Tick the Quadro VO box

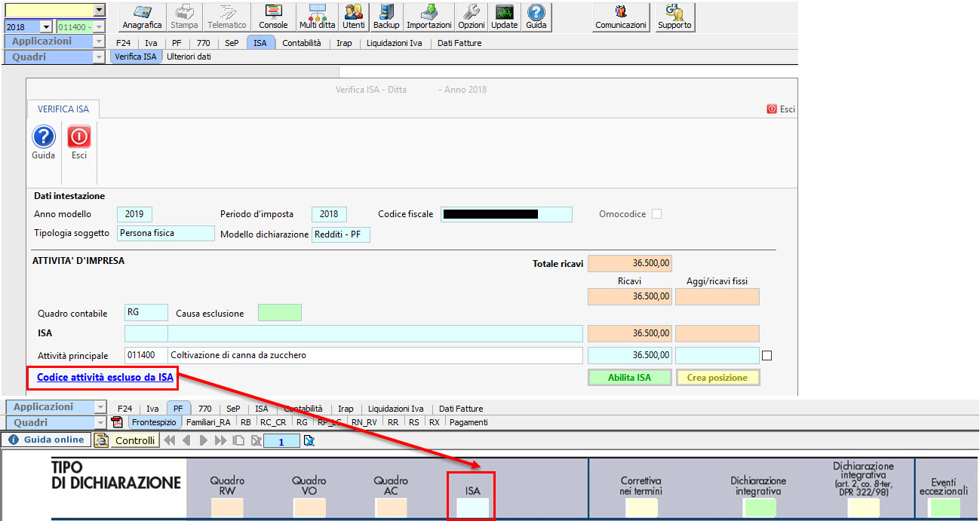point(309,507)
